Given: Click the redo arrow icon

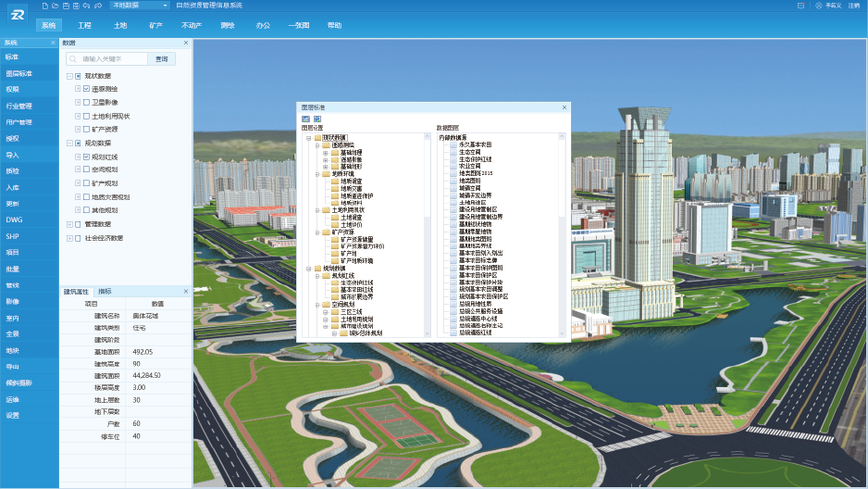Looking at the screenshot, I should pyautogui.click(x=97, y=6).
